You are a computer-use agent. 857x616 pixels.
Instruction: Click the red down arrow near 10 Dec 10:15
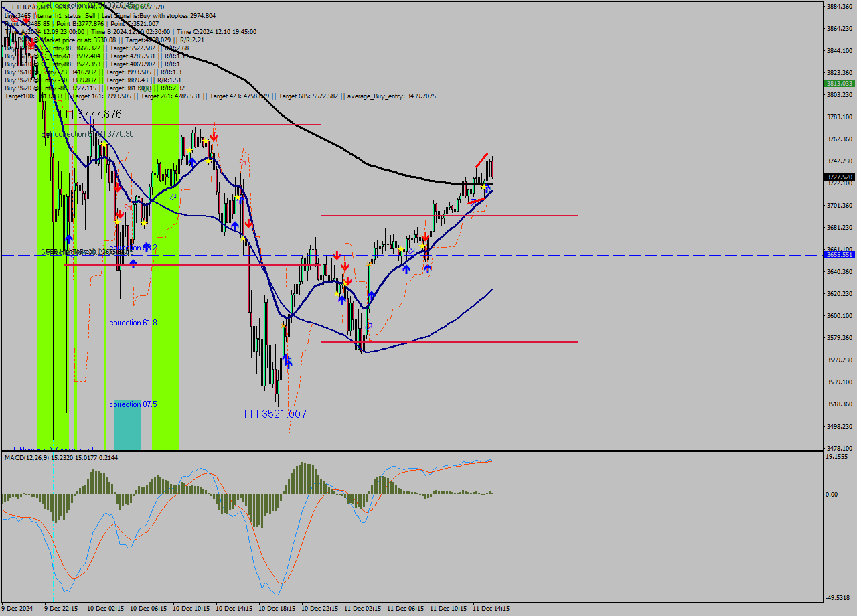[x=215, y=137]
